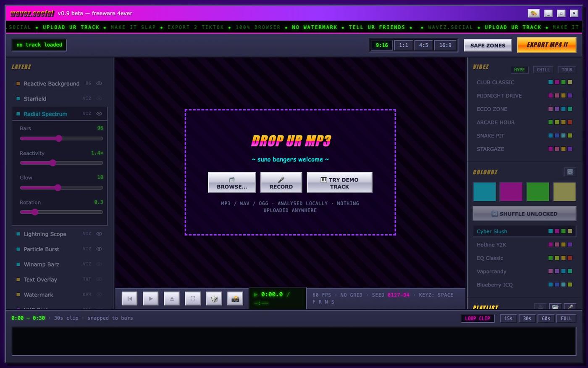The width and height of the screenshot is (588, 368).
Task: Hide the Radial Spectrum layer eye
Action: tap(99, 114)
